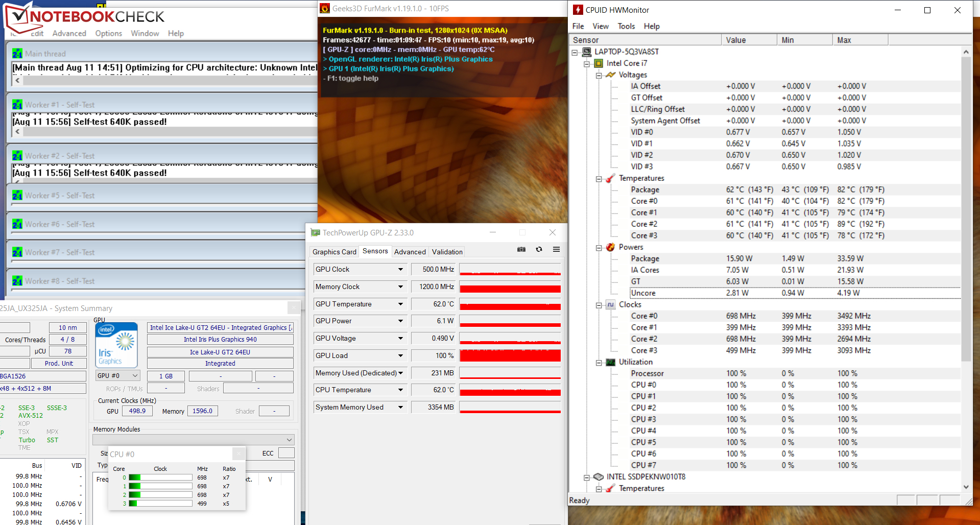The image size is (980, 525).
Task: Open the GPU Voltage sensor dropdown
Action: pos(400,338)
